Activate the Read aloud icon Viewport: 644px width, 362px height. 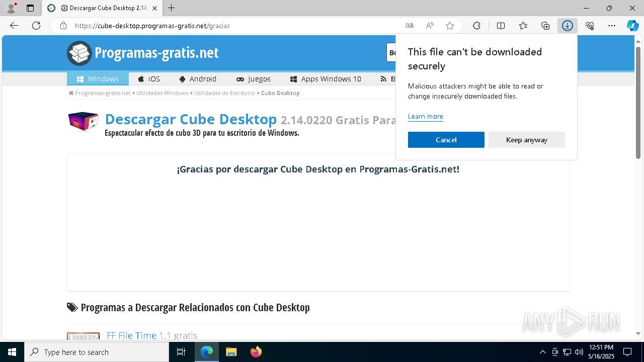pos(430,26)
